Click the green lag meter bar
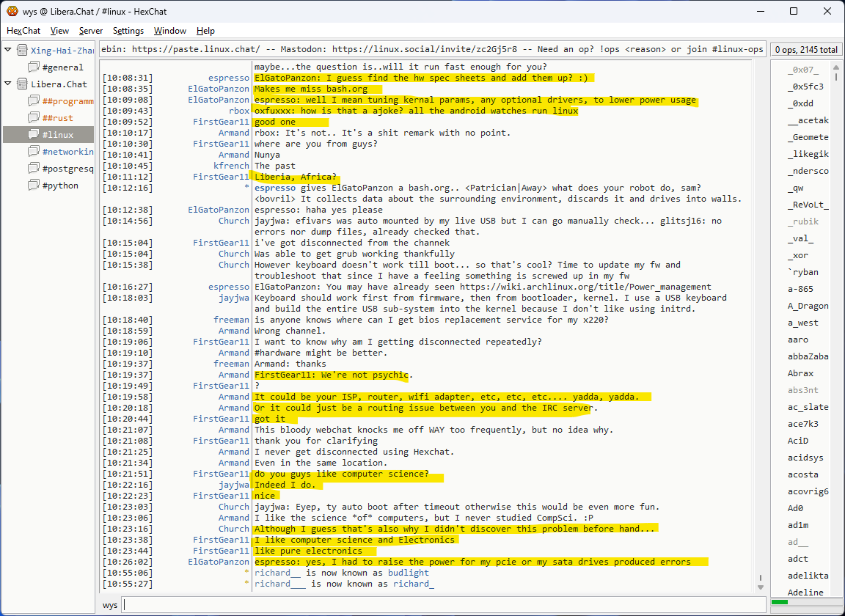Screen dimensions: 845x616 (780, 602)
